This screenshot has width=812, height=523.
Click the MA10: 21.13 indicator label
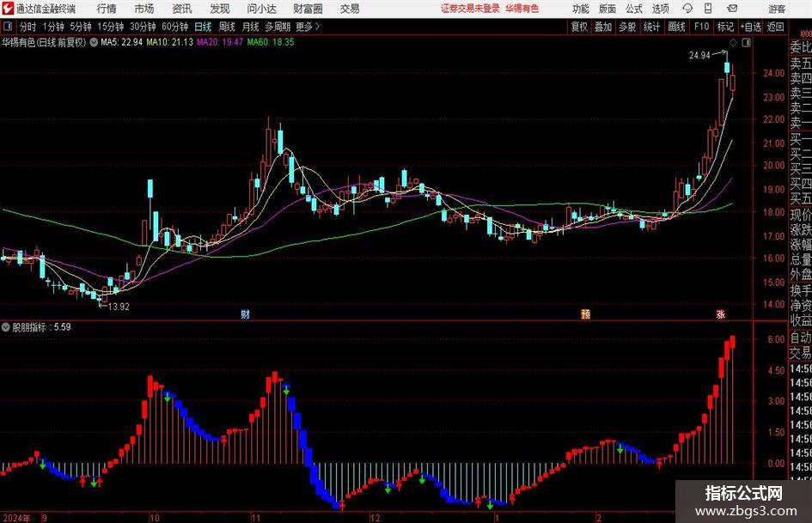(x=170, y=42)
